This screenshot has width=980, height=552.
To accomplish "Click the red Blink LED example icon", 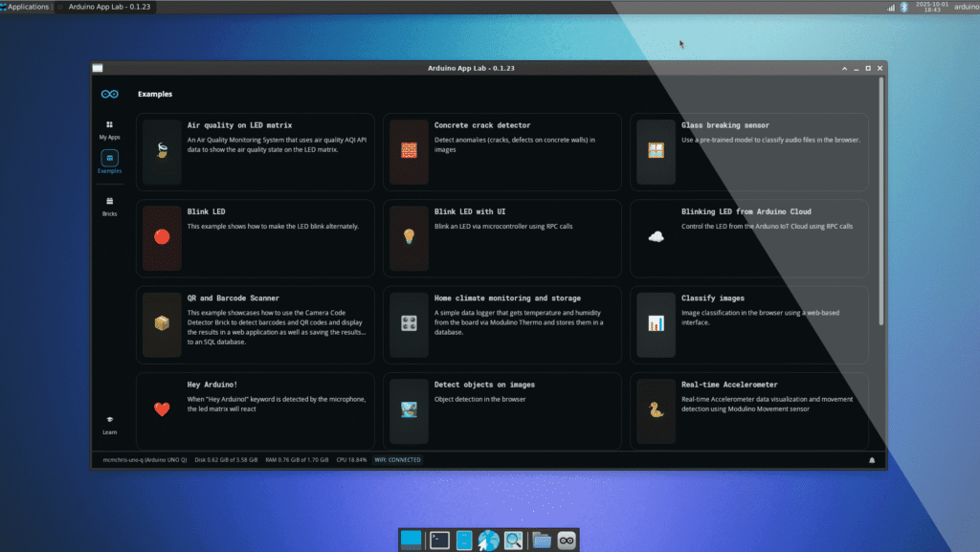I will [x=162, y=237].
